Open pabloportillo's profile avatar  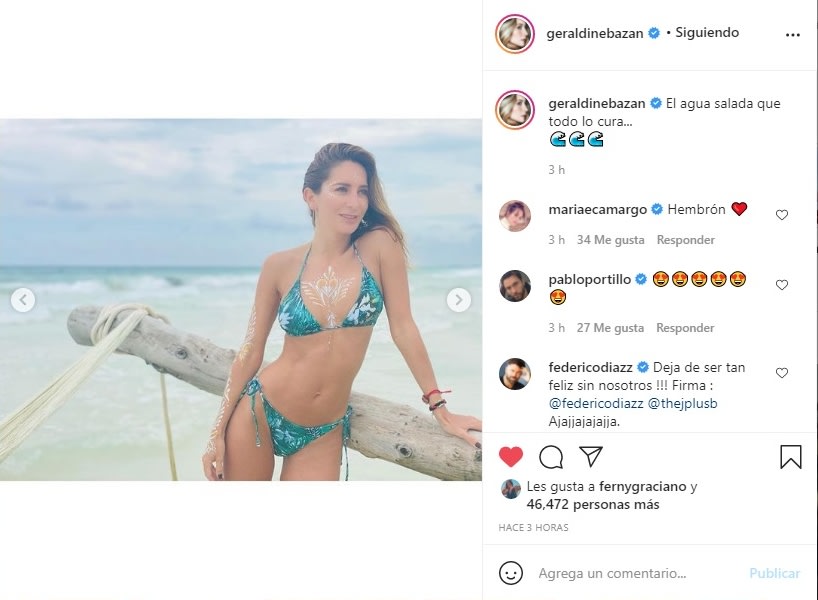(515, 286)
